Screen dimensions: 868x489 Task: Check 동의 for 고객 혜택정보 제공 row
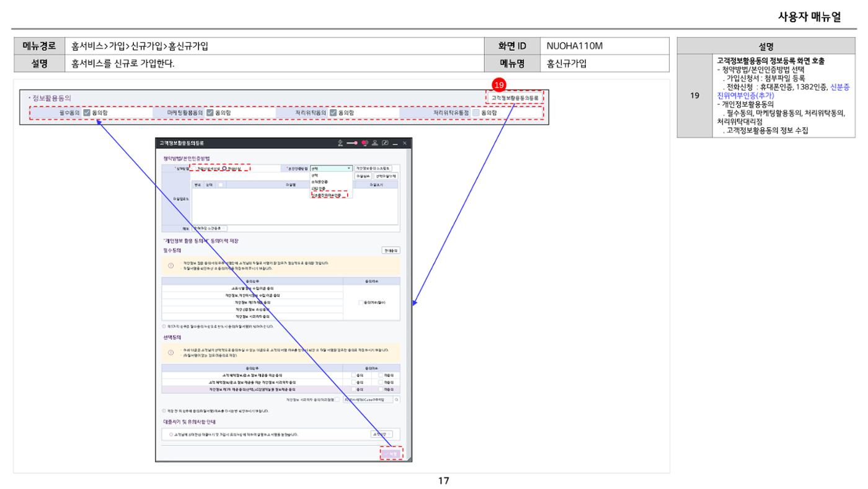pyautogui.click(x=354, y=375)
